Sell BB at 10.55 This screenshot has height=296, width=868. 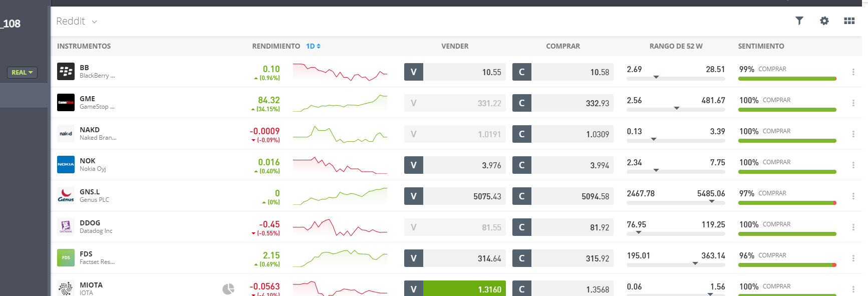click(x=455, y=72)
